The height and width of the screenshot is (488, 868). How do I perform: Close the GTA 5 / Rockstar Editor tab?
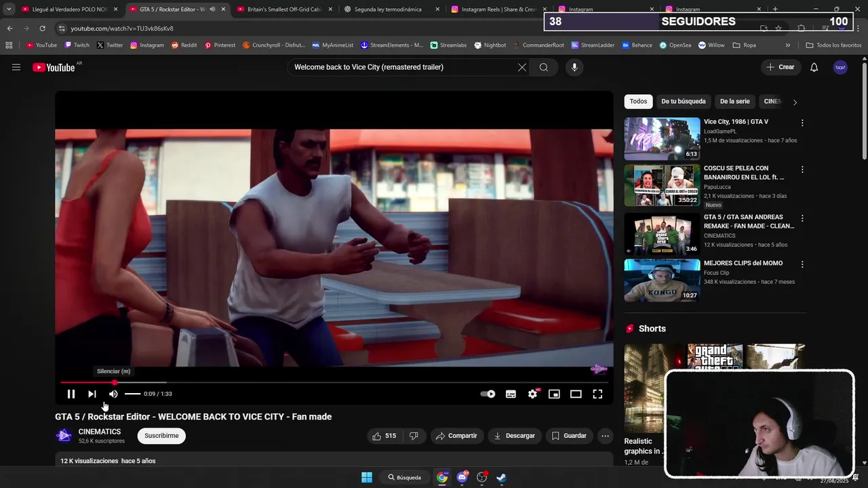click(x=223, y=9)
